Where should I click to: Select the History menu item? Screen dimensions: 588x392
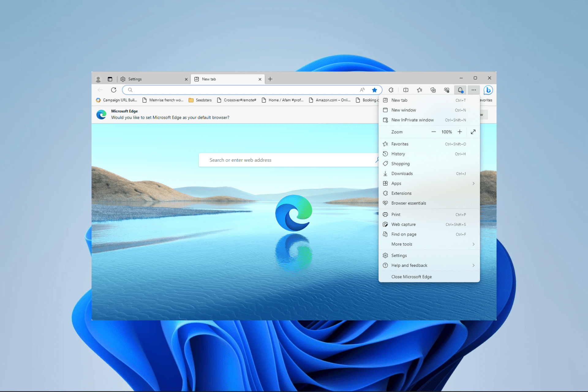[398, 153]
